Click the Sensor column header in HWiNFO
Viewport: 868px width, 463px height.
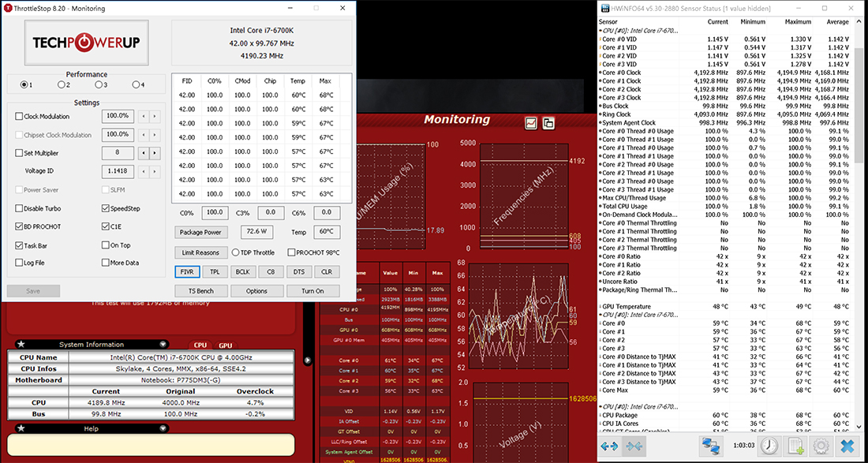608,21
